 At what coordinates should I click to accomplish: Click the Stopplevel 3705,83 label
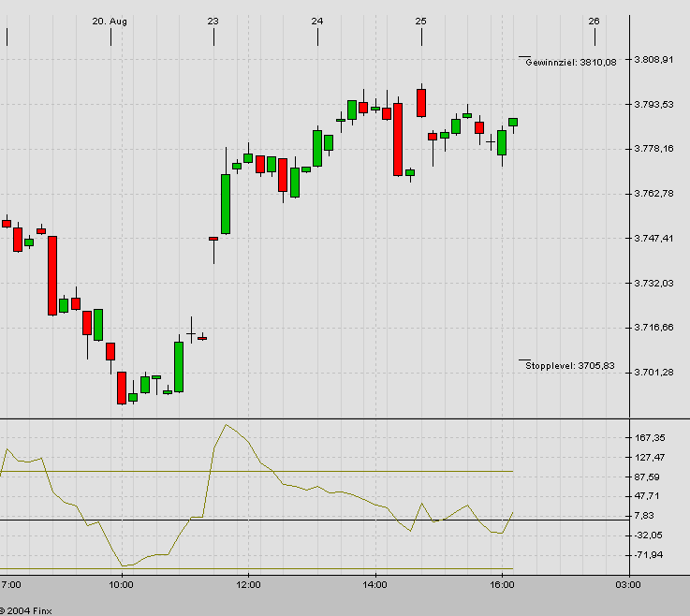point(570,366)
